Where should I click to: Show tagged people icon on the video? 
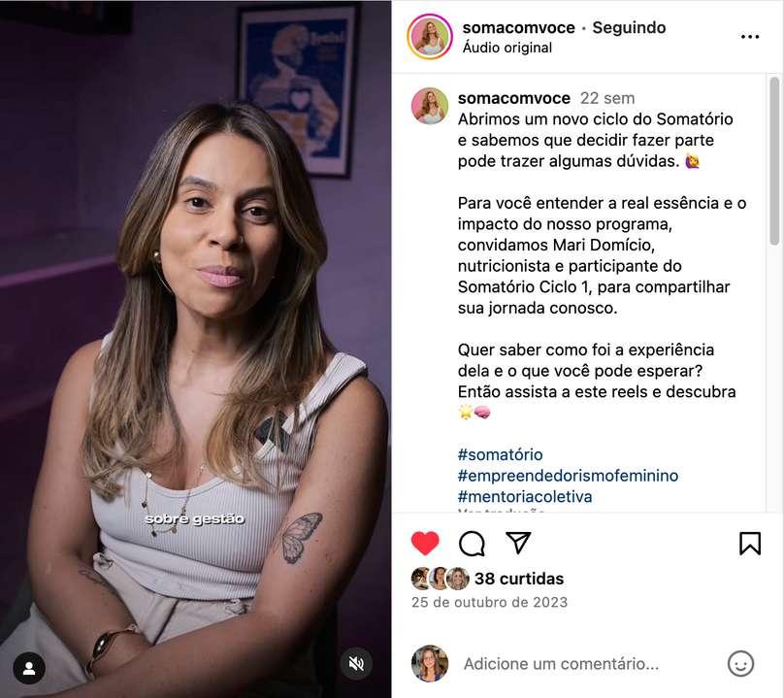(x=29, y=669)
